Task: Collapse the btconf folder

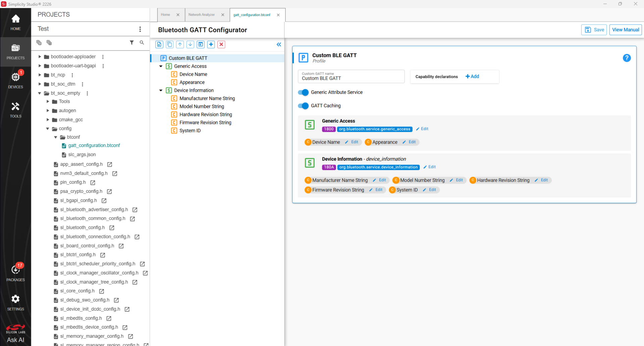Action: click(x=56, y=137)
